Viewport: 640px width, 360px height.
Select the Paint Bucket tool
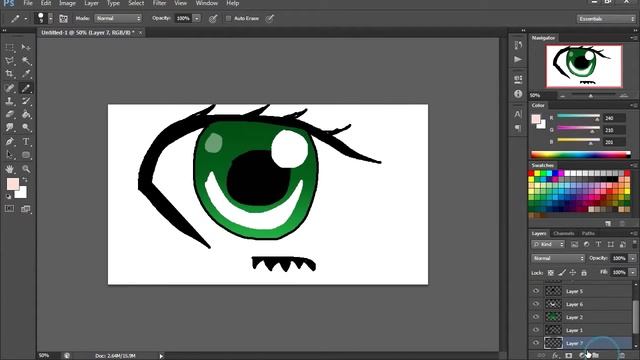point(26,114)
